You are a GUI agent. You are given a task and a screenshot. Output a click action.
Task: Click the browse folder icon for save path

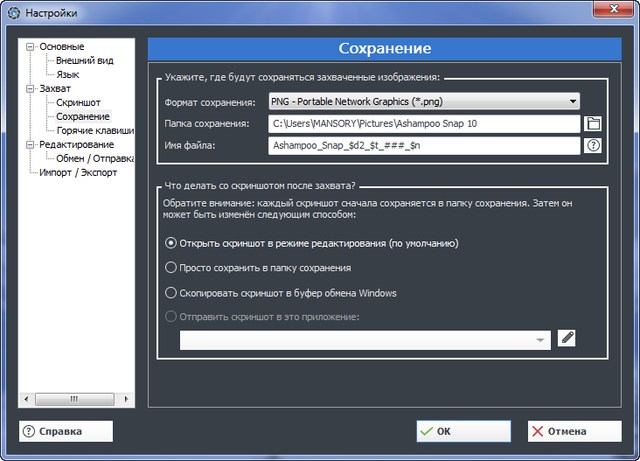(x=593, y=124)
